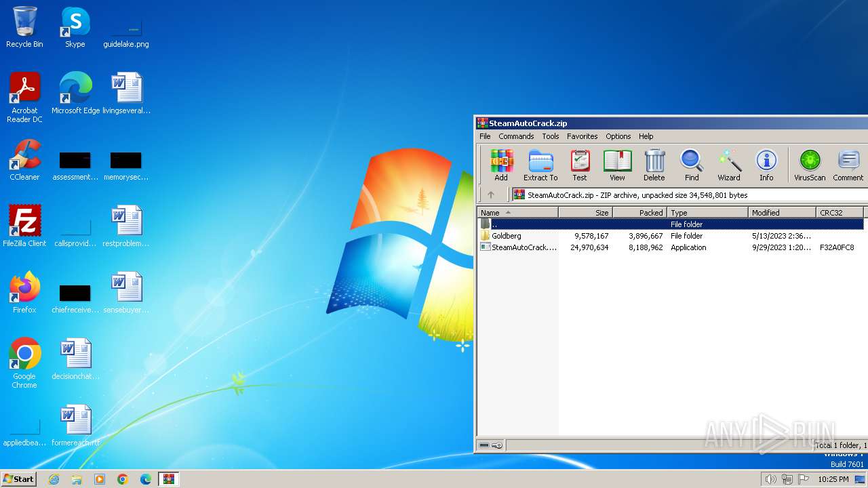Image resolution: width=868 pixels, height=488 pixels.
Task: Open Edge from the taskbar
Action: pyautogui.click(x=146, y=479)
